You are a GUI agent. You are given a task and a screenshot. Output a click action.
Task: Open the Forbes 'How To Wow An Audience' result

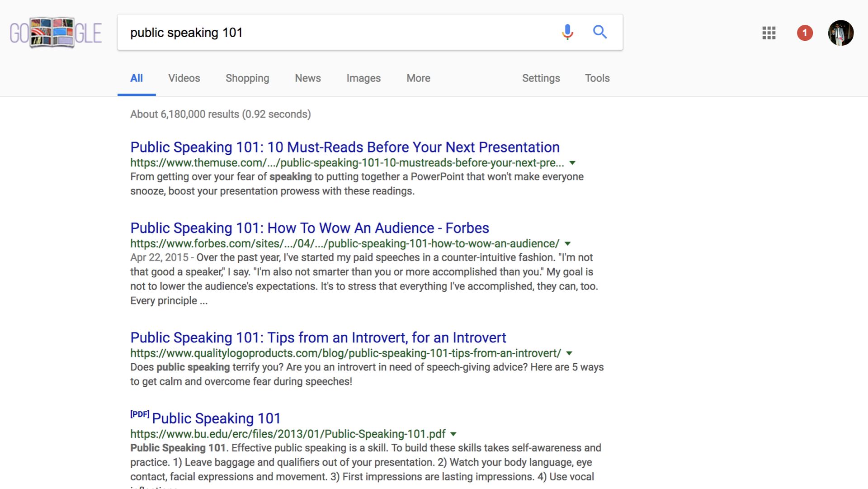309,228
